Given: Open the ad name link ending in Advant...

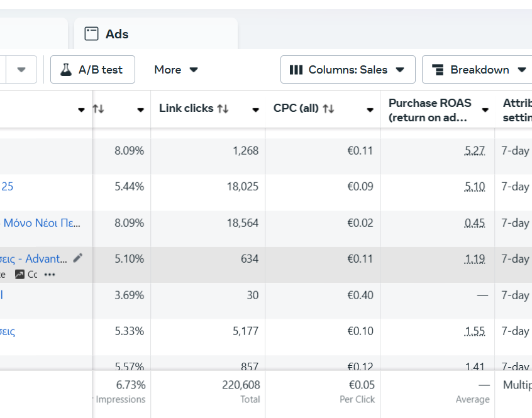Looking at the screenshot, I should [x=45, y=258].
